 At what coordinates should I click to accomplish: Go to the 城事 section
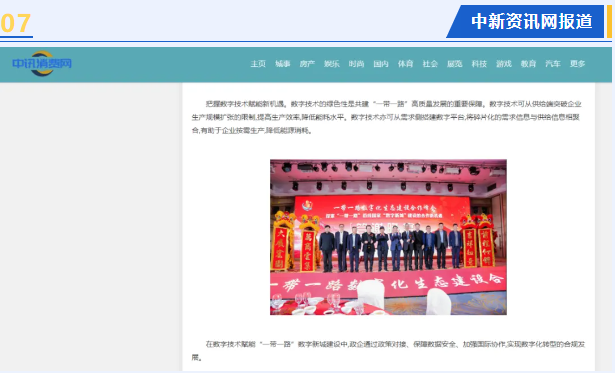pyautogui.click(x=282, y=64)
